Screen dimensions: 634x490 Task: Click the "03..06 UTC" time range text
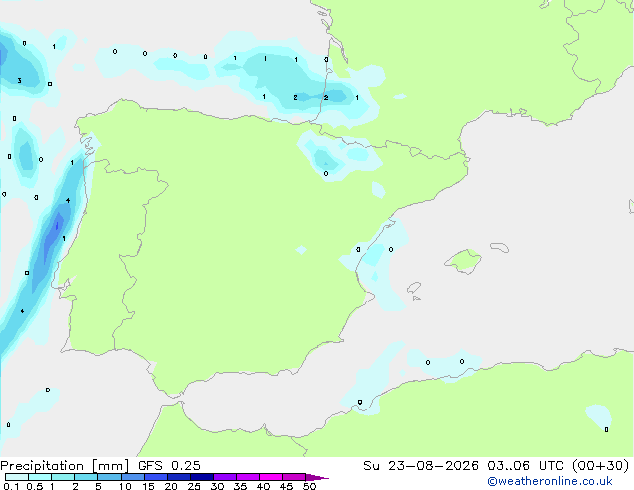pos(525,466)
